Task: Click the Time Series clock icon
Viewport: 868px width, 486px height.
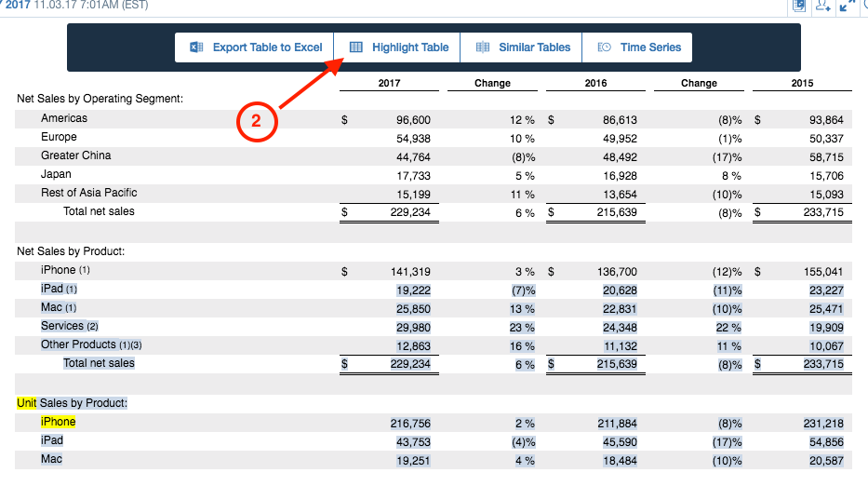Action: (604, 47)
